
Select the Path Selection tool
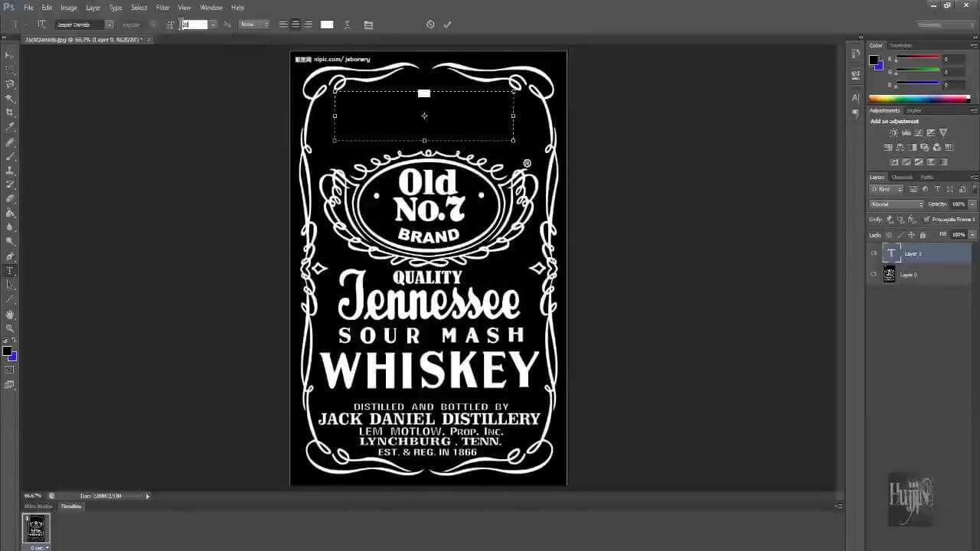click(9, 285)
